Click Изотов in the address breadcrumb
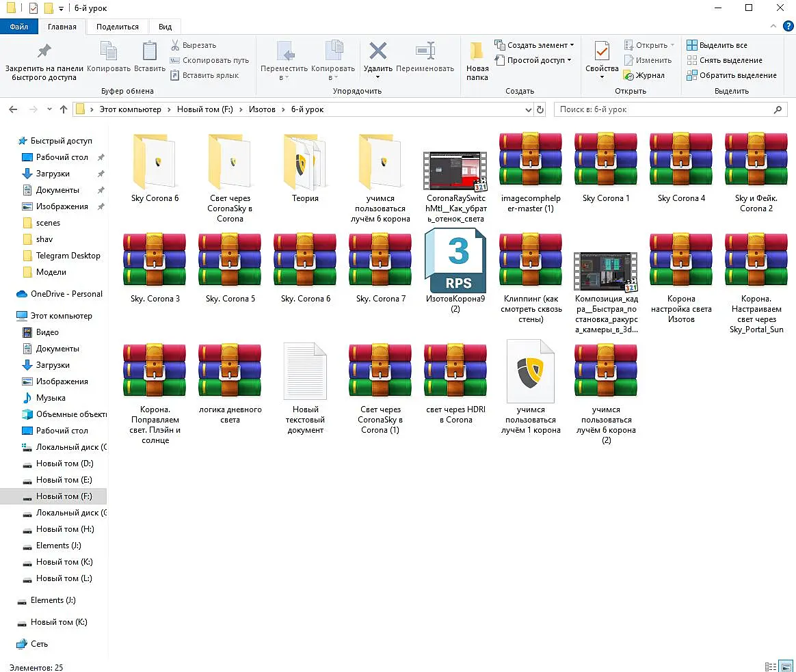The height and width of the screenshot is (672, 796). click(x=262, y=109)
